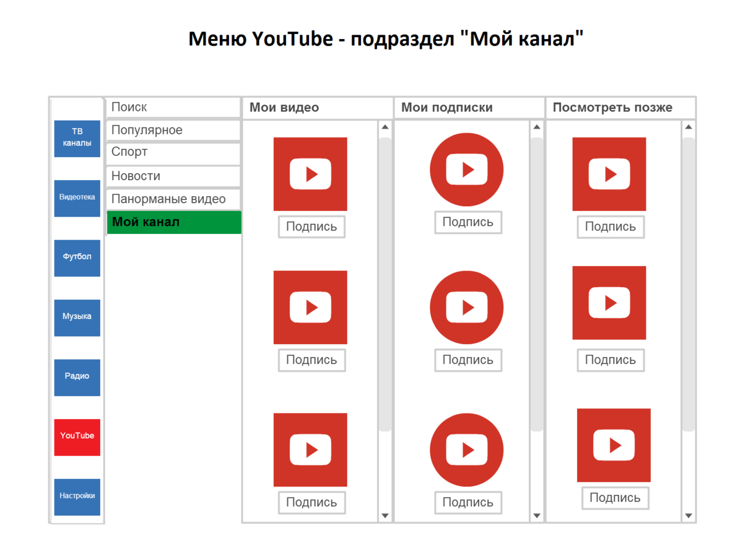Viewport: 756px width, 557px height.
Task: Click Подпись under second Мои подписки icon
Action: pyautogui.click(x=468, y=360)
